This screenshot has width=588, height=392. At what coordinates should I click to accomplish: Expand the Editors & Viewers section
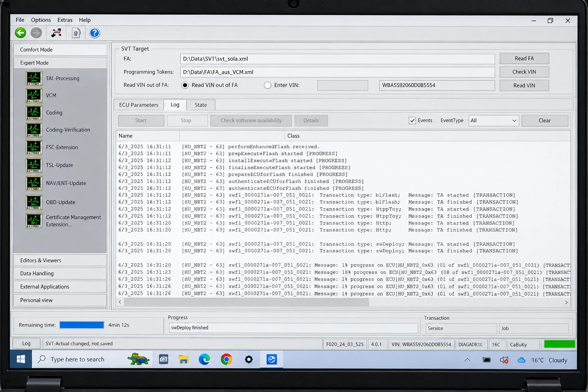click(60, 260)
